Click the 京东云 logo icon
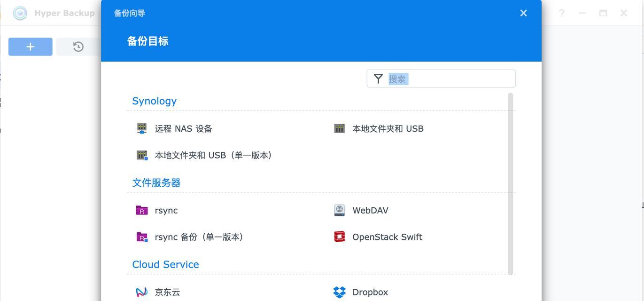644x301 pixels. coord(142,292)
